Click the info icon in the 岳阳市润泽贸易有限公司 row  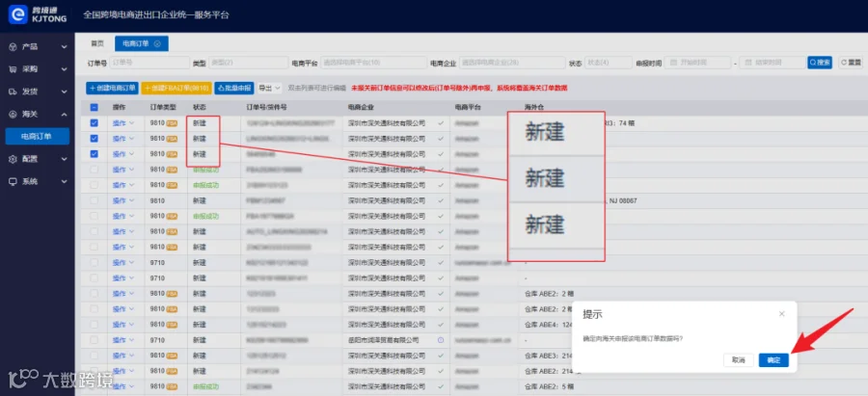coord(441,340)
